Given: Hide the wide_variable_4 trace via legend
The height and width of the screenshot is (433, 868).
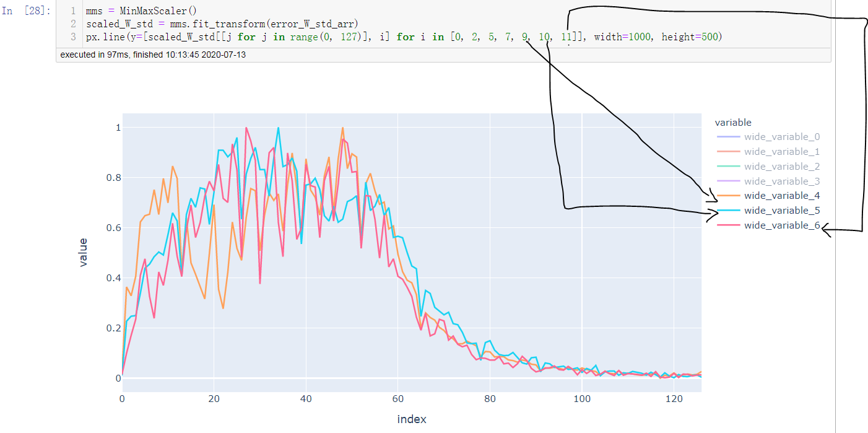Looking at the screenshot, I should click(x=782, y=195).
